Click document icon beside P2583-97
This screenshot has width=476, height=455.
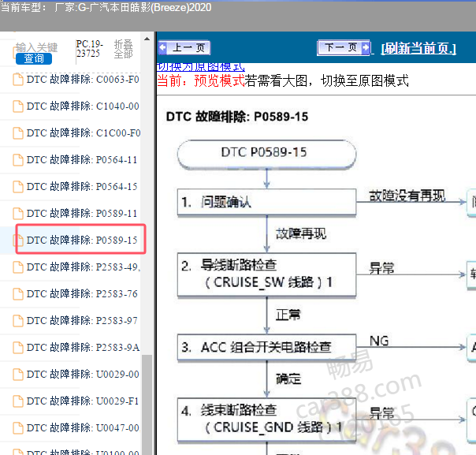18,320
